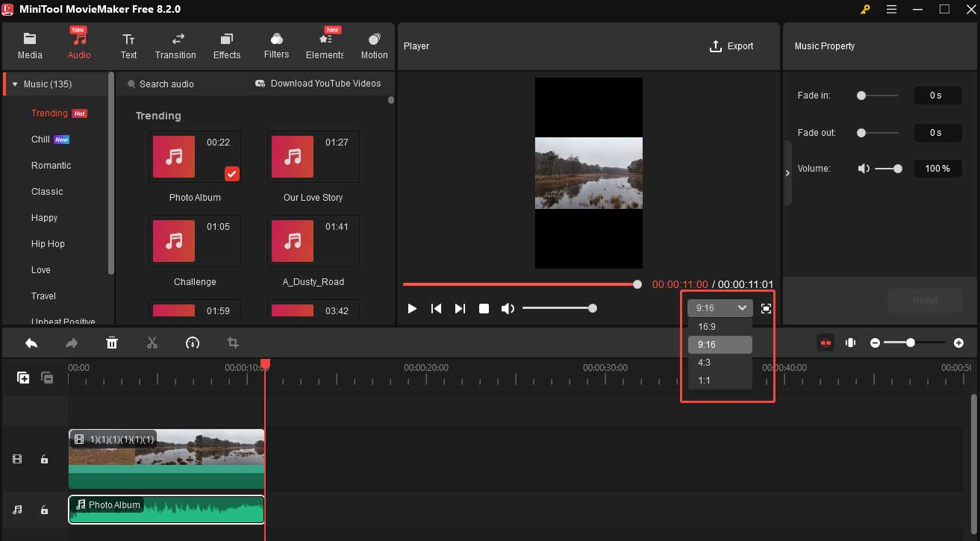Click the Fade out value field
The height and width of the screenshot is (541, 980).
[x=938, y=133]
